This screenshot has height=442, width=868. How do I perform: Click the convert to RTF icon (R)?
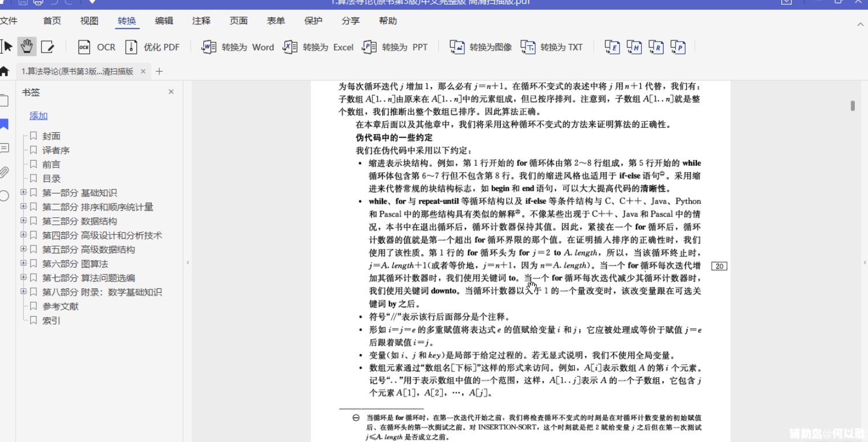[x=656, y=47]
